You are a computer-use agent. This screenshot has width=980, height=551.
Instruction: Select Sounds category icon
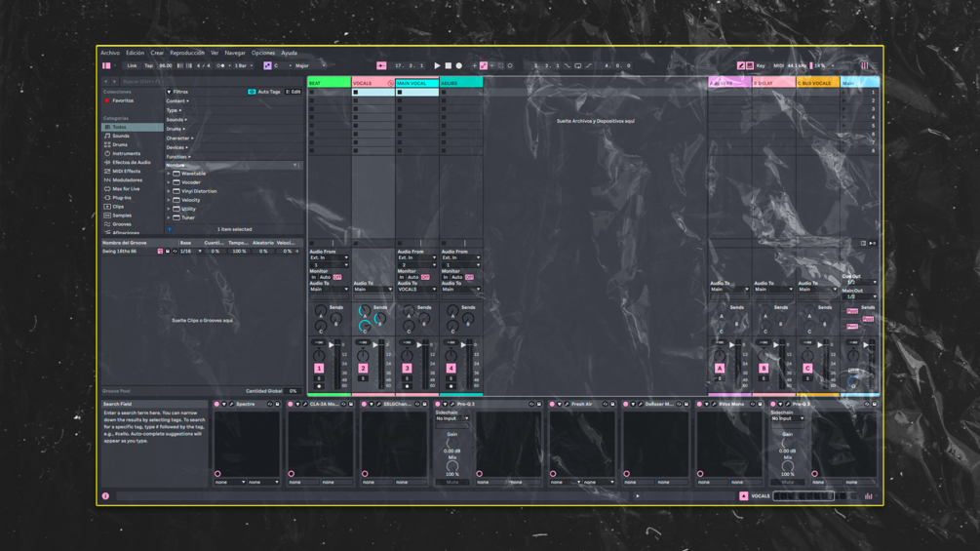[107, 136]
